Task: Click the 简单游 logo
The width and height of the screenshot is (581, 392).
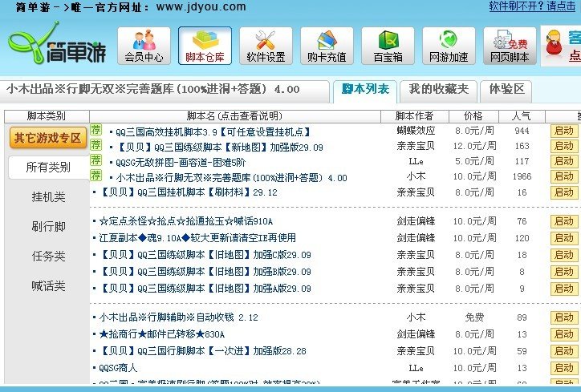Action: (57, 43)
